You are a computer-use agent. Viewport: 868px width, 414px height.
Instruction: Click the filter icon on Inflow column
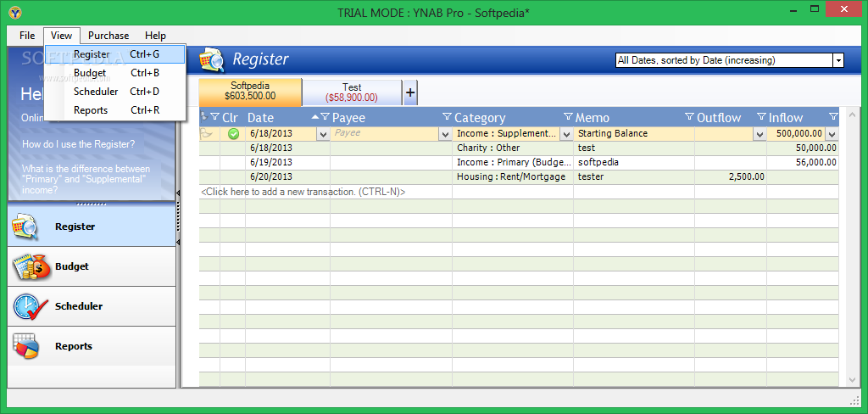pos(833,116)
